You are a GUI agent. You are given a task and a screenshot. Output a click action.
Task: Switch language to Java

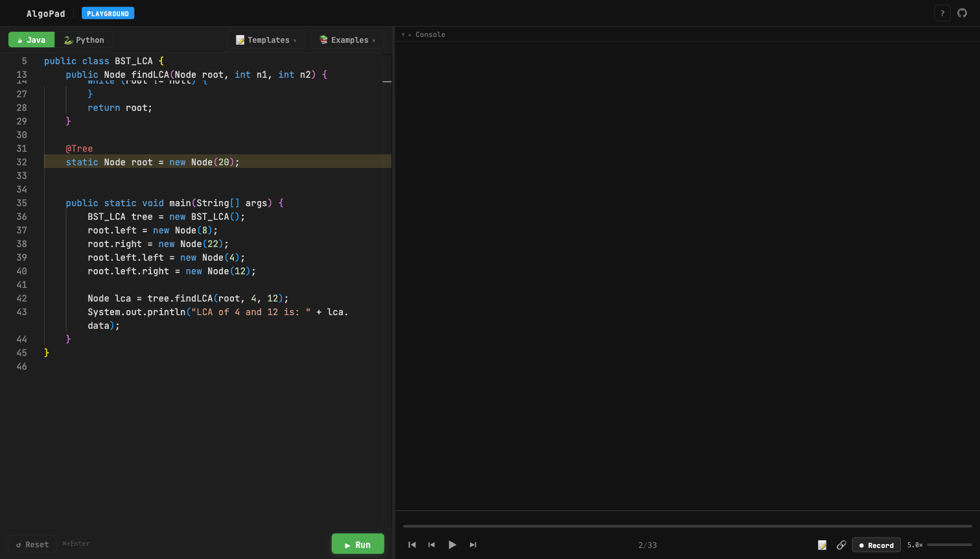tap(31, 40)
